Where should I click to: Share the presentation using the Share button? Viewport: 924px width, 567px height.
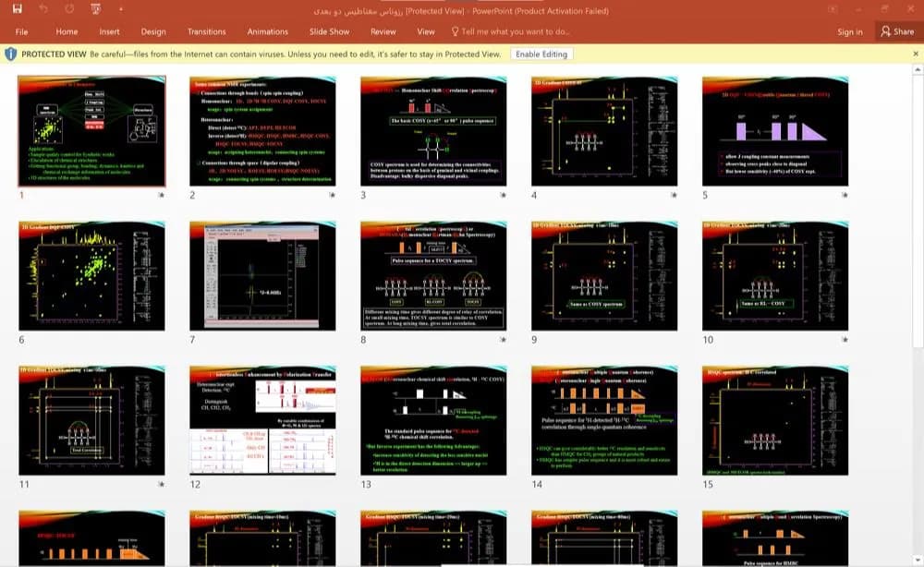[x=897, y=31]
